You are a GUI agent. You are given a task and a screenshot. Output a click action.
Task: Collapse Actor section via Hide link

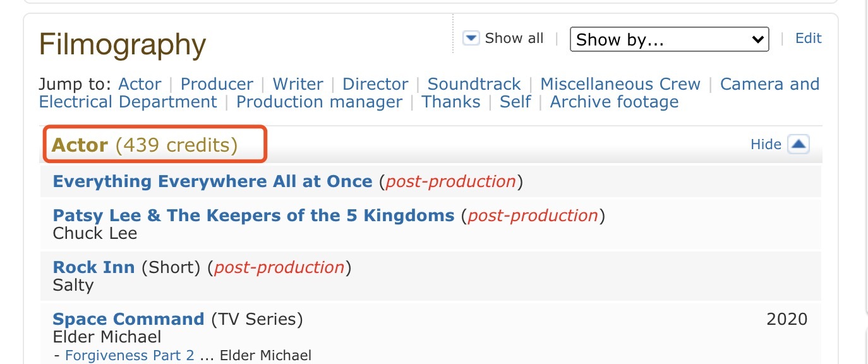pos(766,145)
